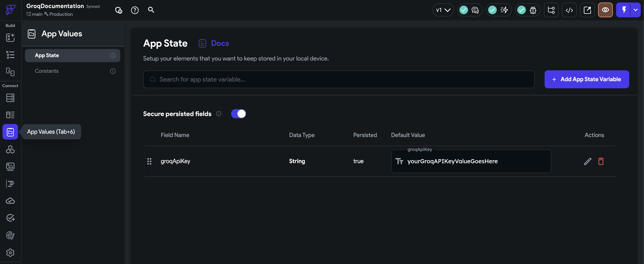Open the Widget Palette icon in Build
Screen dimensions: 644x264
pyautogui.click(x=10, y=38)
